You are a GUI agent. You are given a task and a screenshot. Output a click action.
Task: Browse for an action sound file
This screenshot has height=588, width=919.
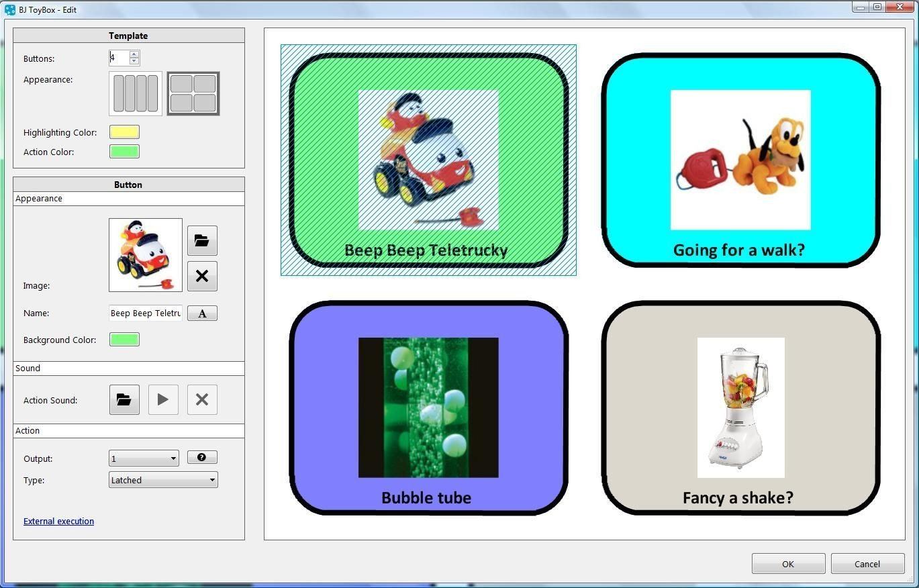click(x=124, y=400)
